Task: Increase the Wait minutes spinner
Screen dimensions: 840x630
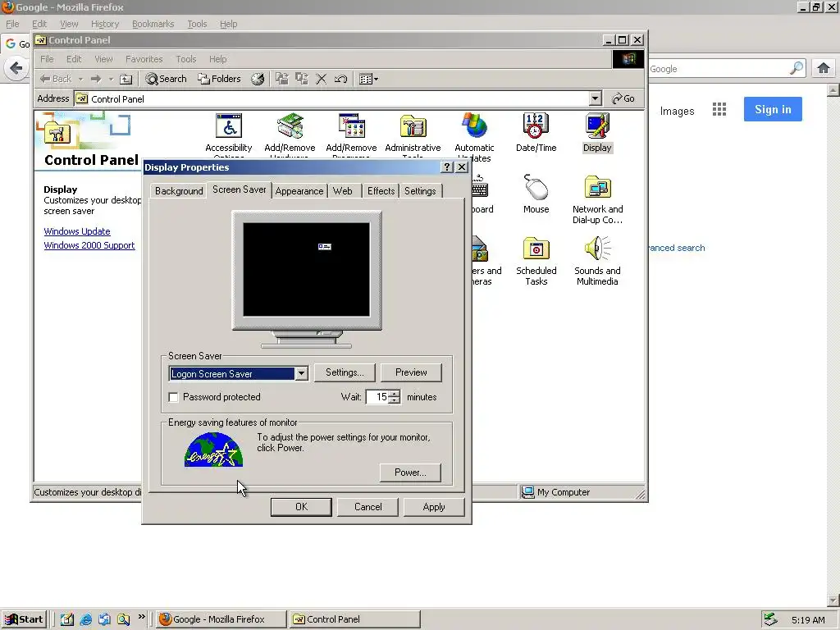Action: [395, 393]
